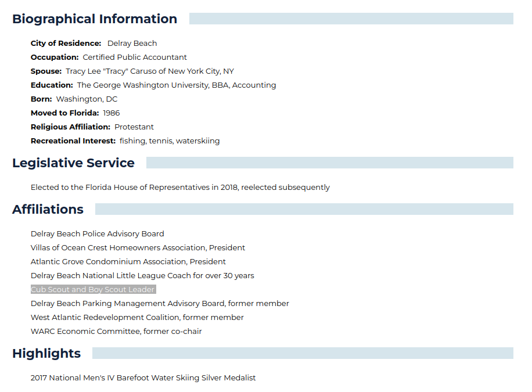Click the Affiliations section heading
The width and height of the screenshot is (532, 392).
(x=48, y=209)
